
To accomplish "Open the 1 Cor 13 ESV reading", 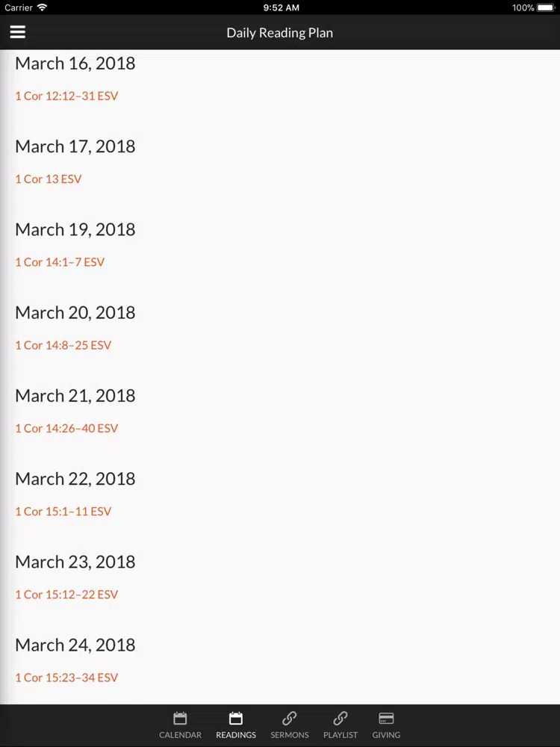I will 49,179.
